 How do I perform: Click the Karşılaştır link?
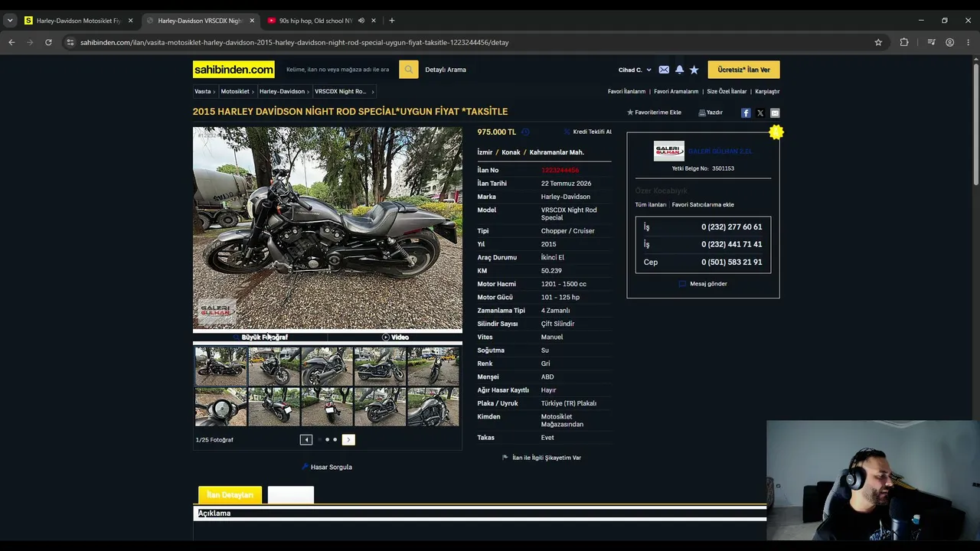[x=767, y=91]
